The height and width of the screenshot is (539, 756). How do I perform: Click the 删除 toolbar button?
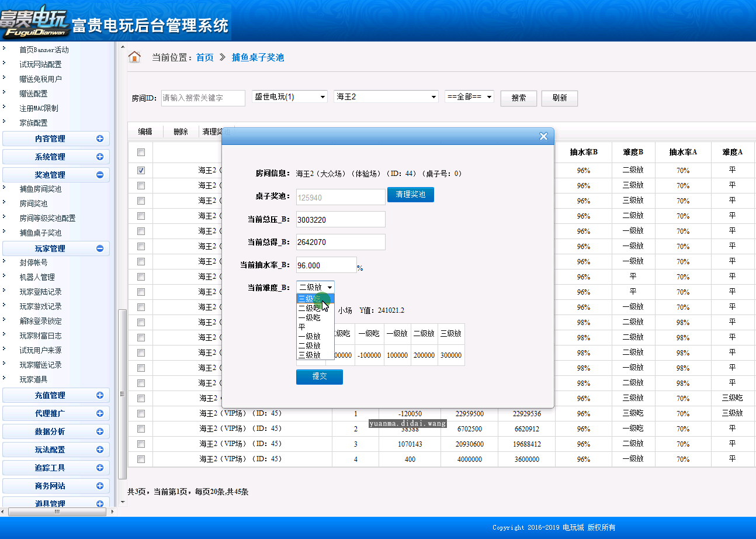181,132
